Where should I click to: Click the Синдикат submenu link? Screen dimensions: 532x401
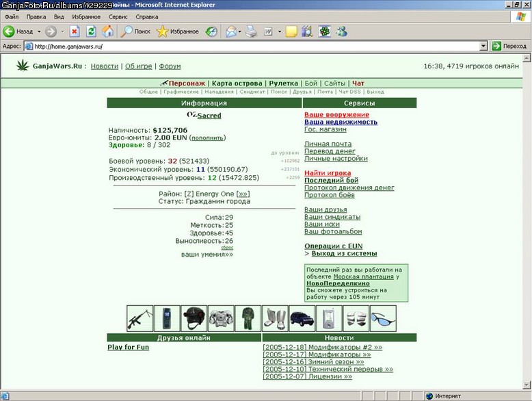point(252,92)
